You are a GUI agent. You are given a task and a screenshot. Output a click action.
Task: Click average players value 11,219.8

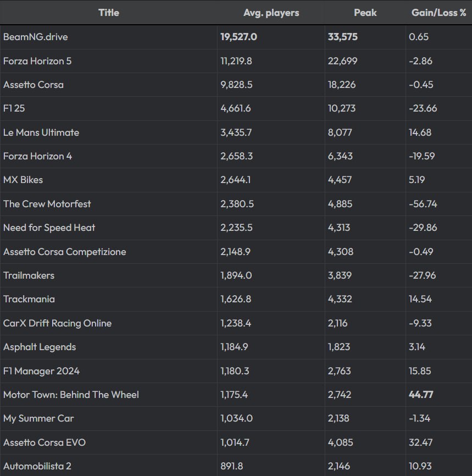pos(236,61)
